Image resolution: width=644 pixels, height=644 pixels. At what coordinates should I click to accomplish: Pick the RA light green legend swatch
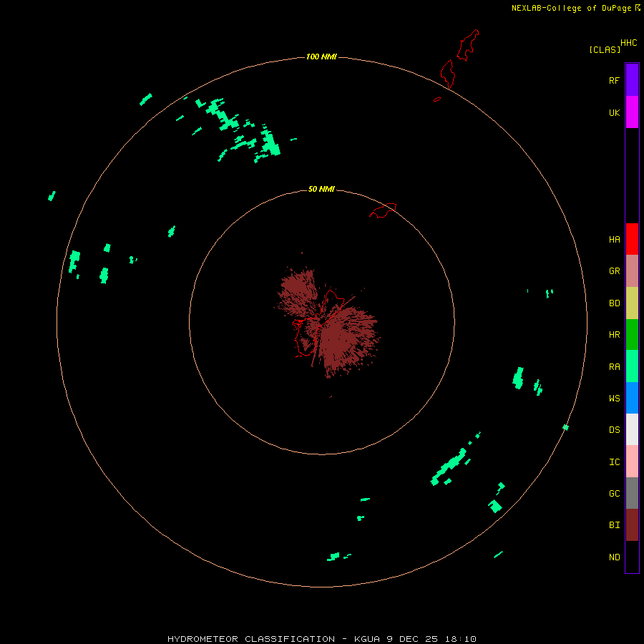(632, 366)
